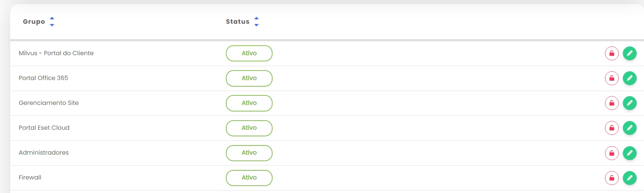Click Ativo status badge for Milvus portal
The width and height of the screenshot is (644, 193).
[x=249, y=53]
